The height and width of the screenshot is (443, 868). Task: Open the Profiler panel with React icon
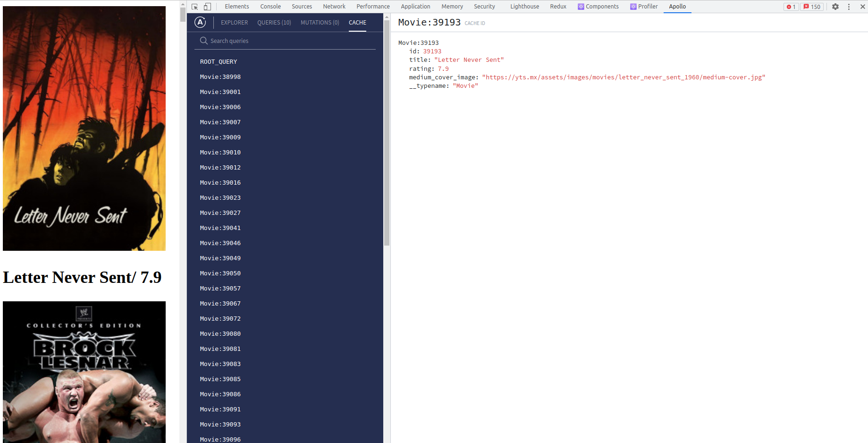tap(644, 7)
